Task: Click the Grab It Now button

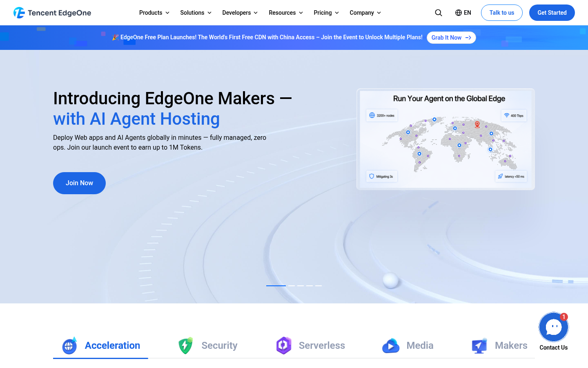Action: coord(451,38)
